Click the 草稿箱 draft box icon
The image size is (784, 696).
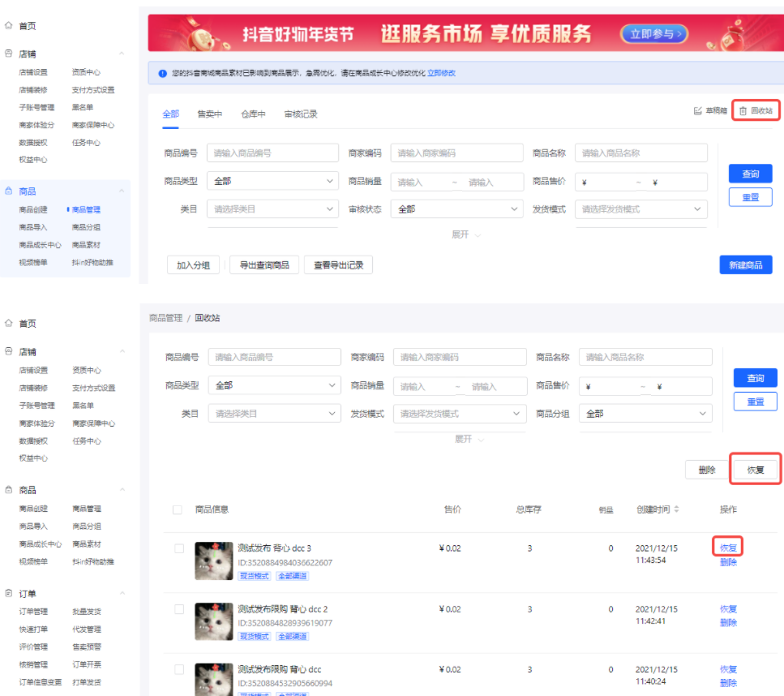697,111
